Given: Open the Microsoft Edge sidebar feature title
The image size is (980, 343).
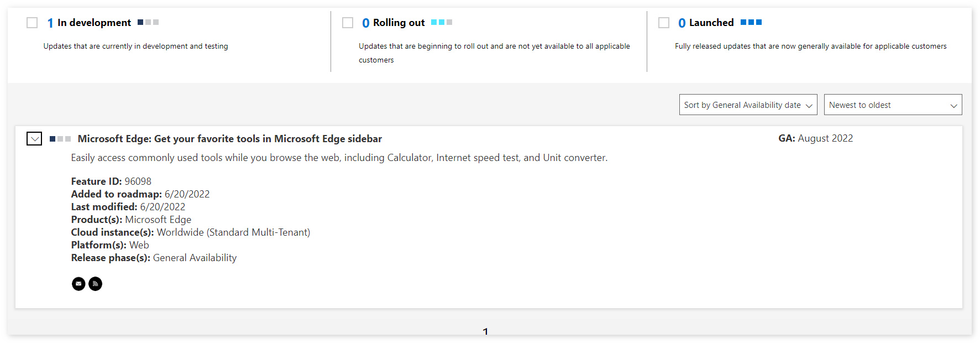Looking at the screenshot, I should [229, 139].
